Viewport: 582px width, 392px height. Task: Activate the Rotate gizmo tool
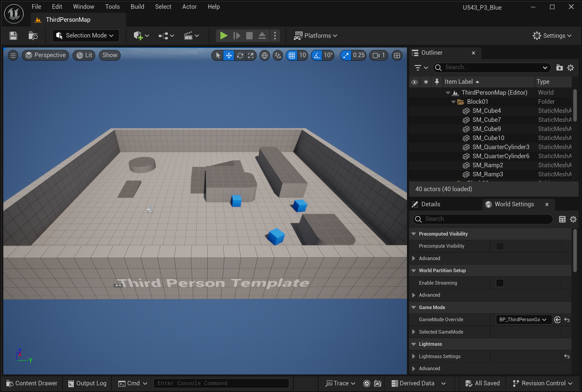(x=240, y=55)
